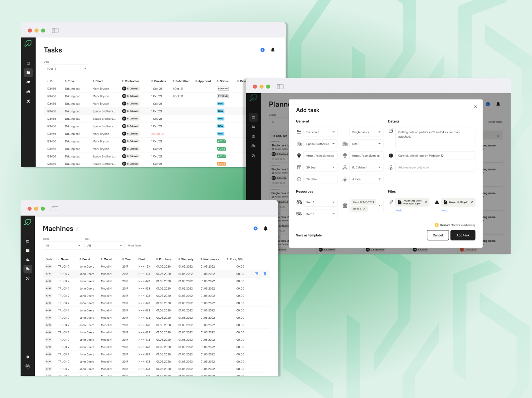Expand the Division 1 dropdown
The image size is (532, 398).
point(320,132)
